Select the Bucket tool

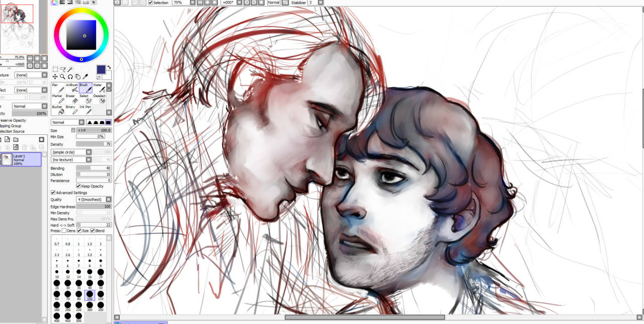tap(58, 110)
